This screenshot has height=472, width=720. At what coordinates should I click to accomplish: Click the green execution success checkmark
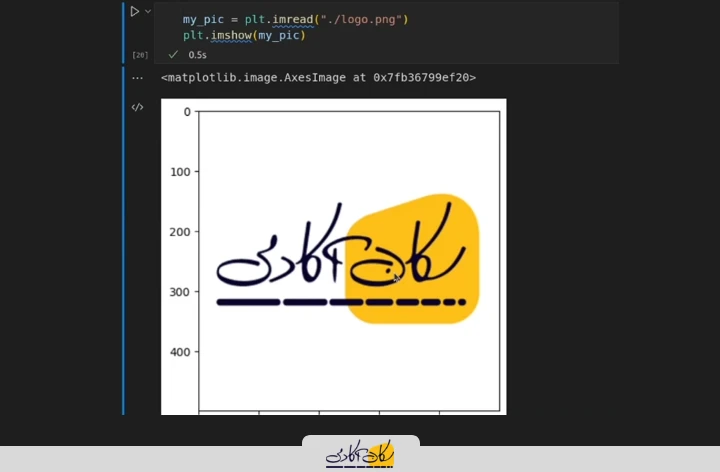click(x=173, y=55)
